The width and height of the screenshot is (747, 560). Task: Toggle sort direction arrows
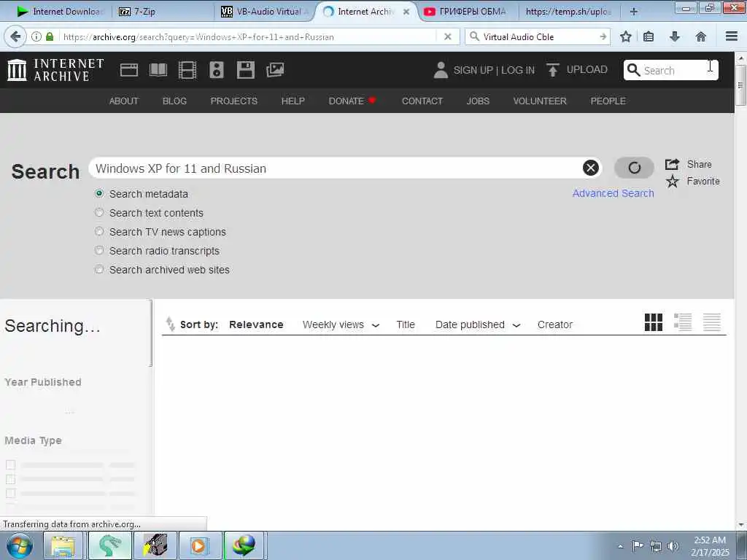pos(170,324)
